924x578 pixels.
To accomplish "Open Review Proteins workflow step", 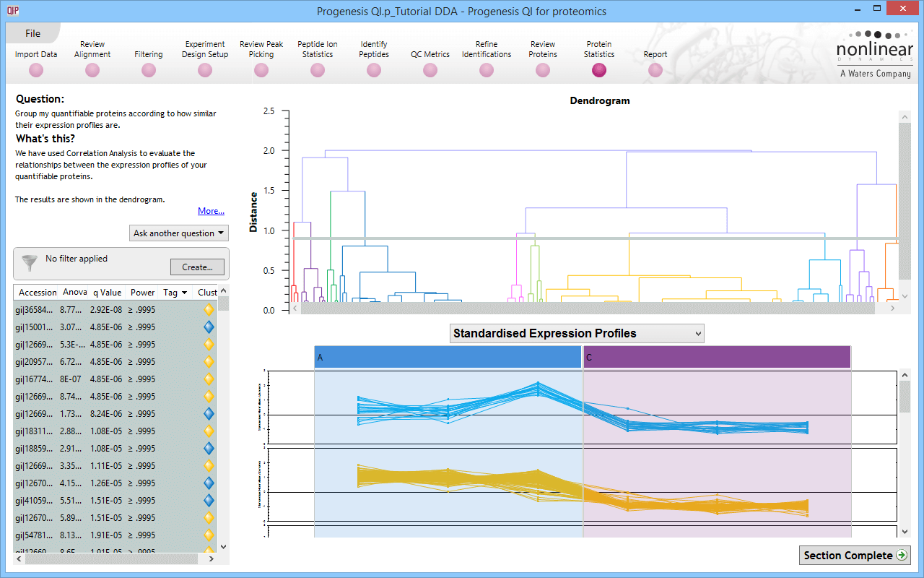I will pos(543,70).
